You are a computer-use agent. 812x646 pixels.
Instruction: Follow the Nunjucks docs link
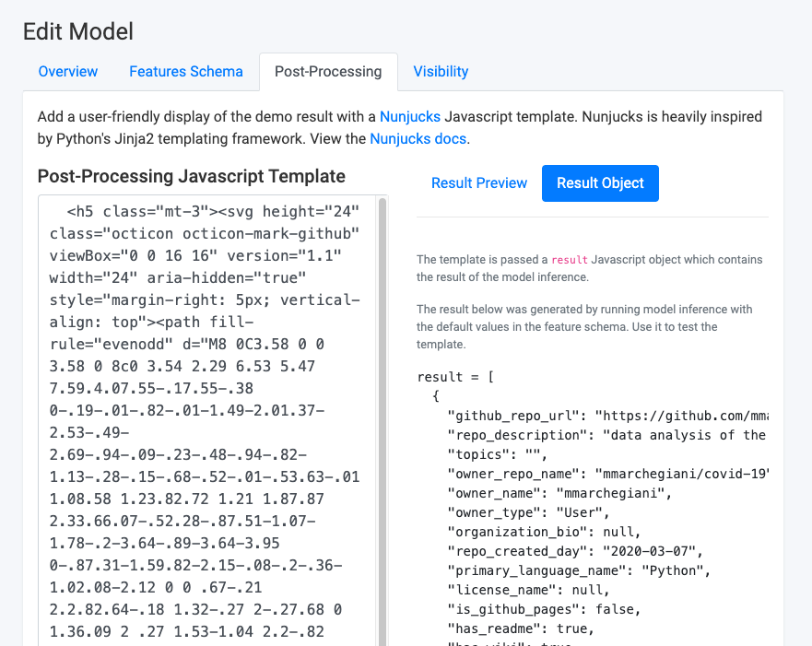pyautogui.click(x=418, y=139)
